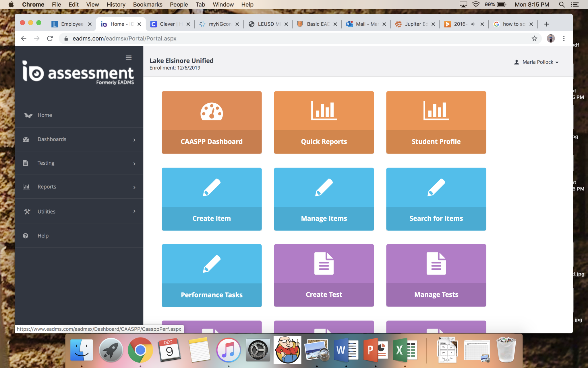
Task: Click the Search for Items pencil tile
Action: (436, 199)
